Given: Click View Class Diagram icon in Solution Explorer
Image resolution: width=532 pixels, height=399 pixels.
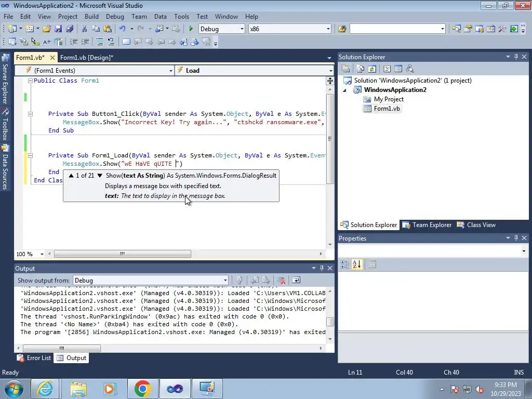Looking at the screenshot, I should (410, 69).
